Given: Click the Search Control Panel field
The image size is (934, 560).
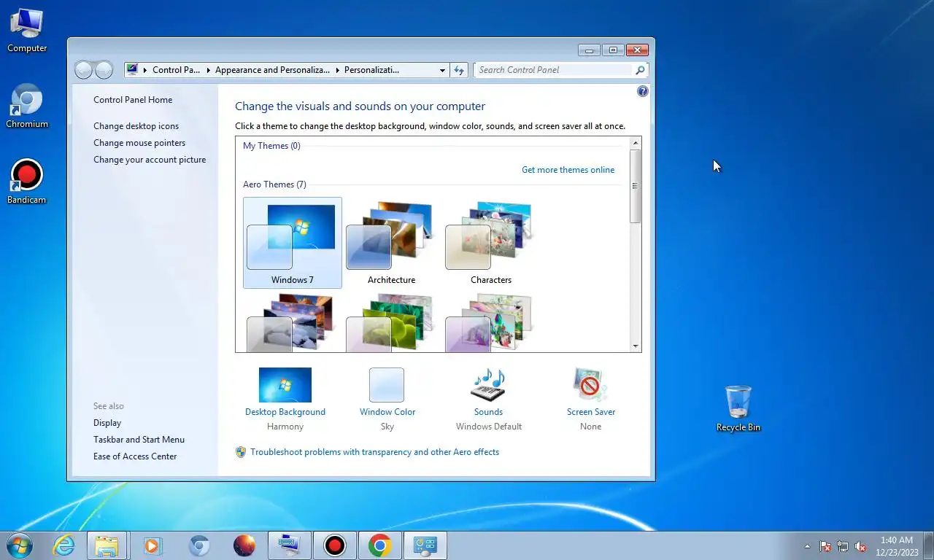Looking at the screenshot, I should click(x=554, y=70).
